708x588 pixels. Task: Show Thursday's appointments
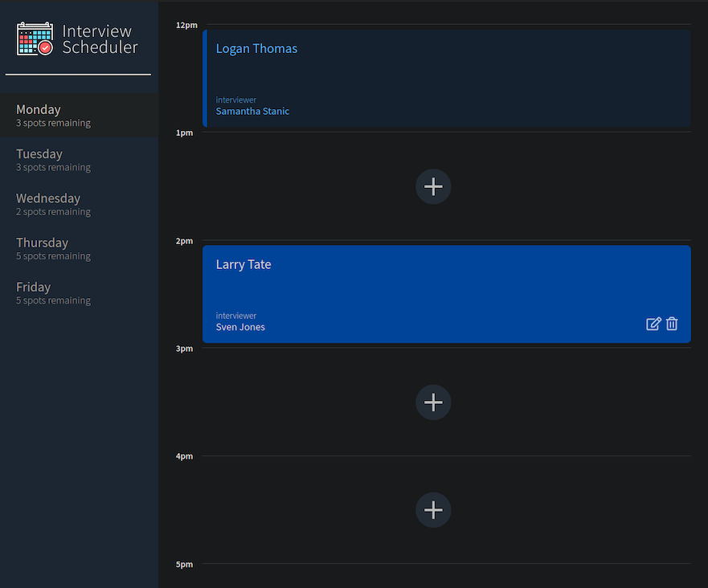tap(79, 248)
